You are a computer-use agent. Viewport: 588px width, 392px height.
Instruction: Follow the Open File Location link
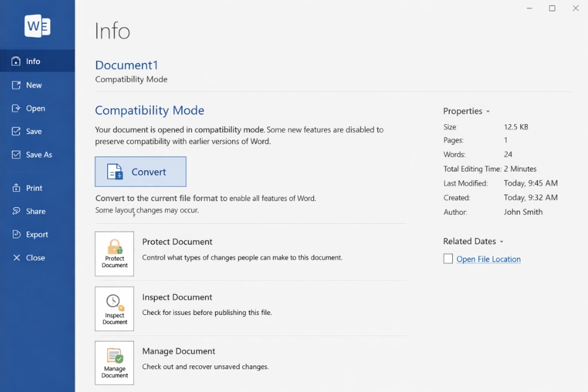pyautogui.click(x=488, y=259)
